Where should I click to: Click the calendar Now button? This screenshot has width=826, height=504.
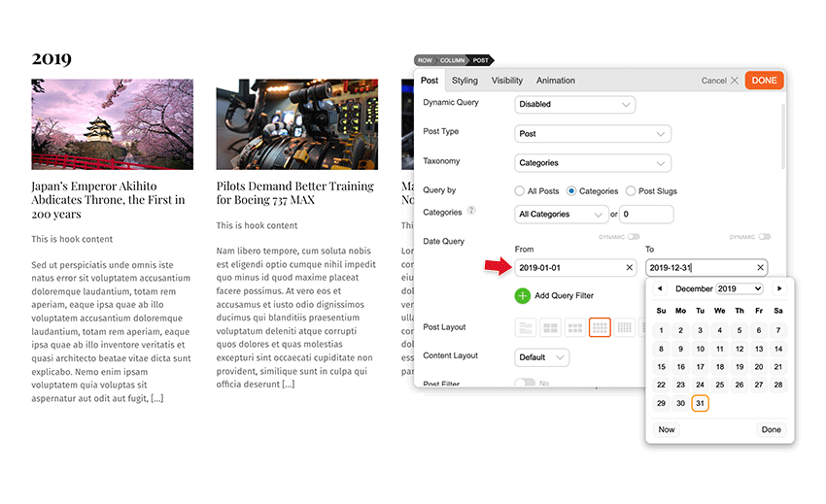tap(667, 430)
